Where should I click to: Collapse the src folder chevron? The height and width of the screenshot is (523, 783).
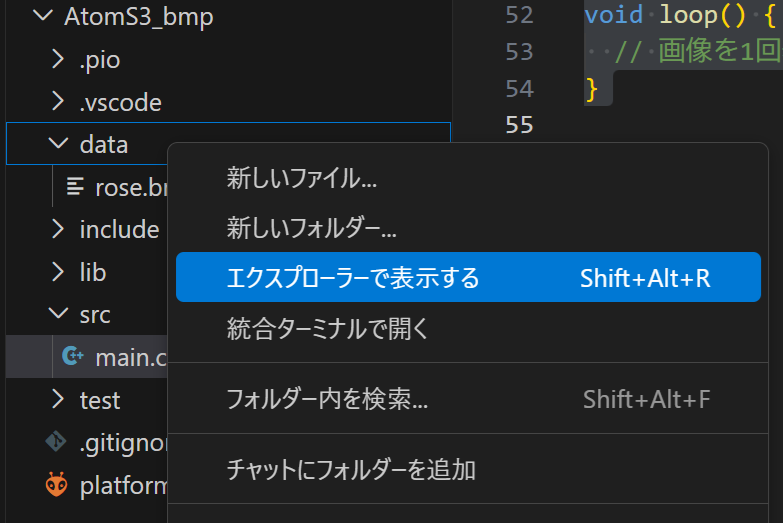pyautogui.click(x=58, y=315)
